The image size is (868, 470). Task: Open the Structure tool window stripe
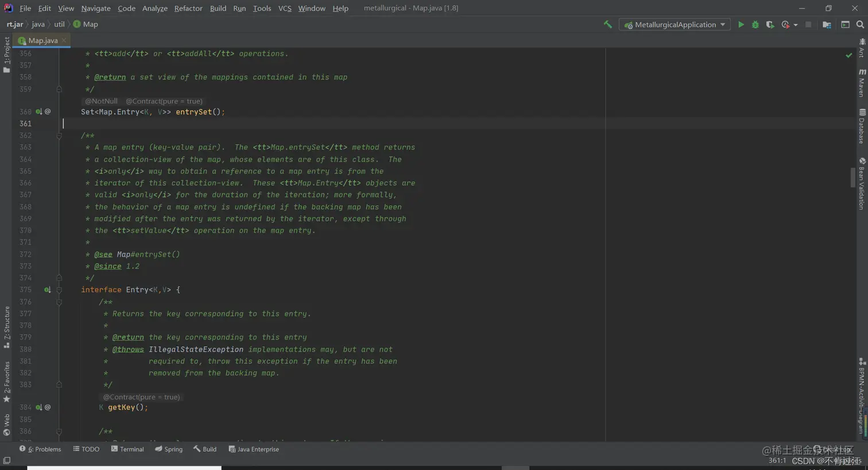tap(6, 327)
